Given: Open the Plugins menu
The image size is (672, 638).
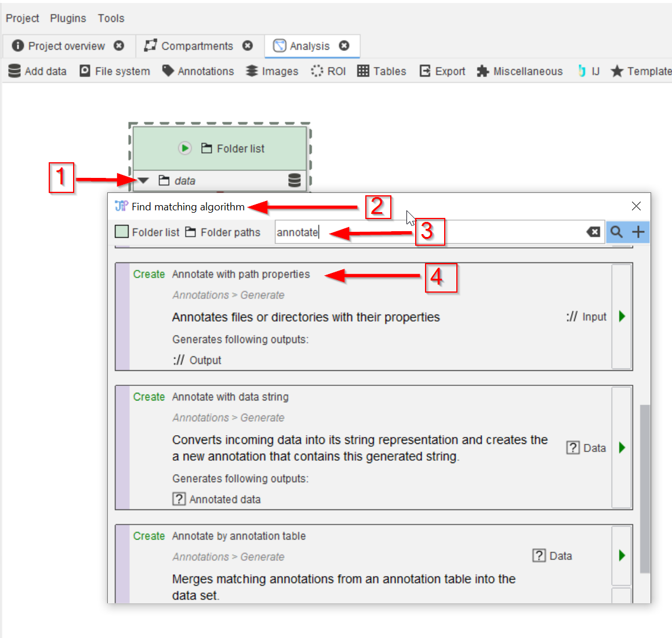Looking at the screenshot, I should click(x=68, y=18).
